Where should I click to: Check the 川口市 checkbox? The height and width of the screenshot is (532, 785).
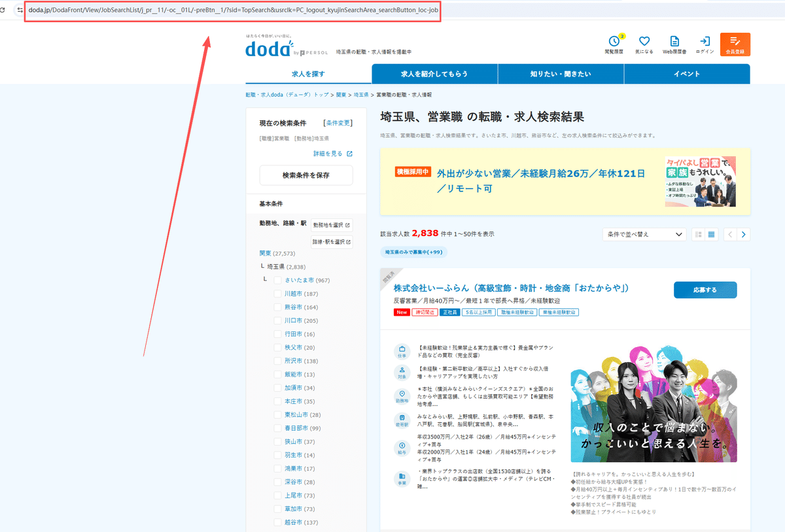pyautogui.click(x=277, y=320)
